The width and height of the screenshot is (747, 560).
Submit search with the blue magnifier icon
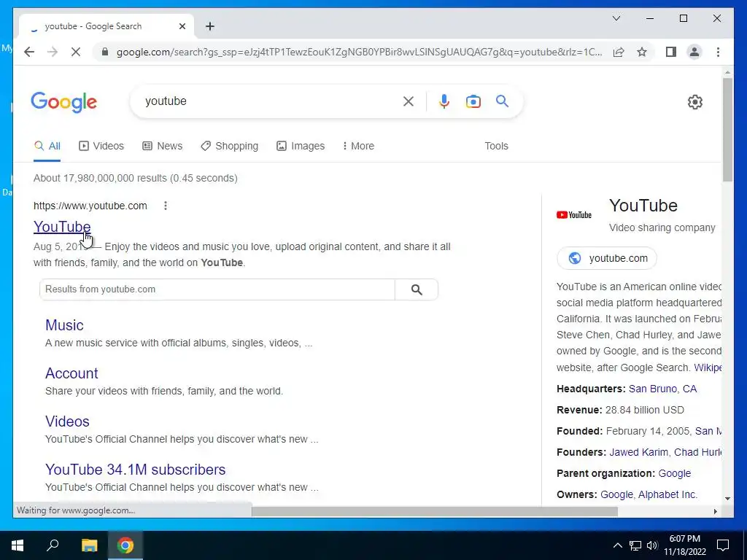(502, 101)
